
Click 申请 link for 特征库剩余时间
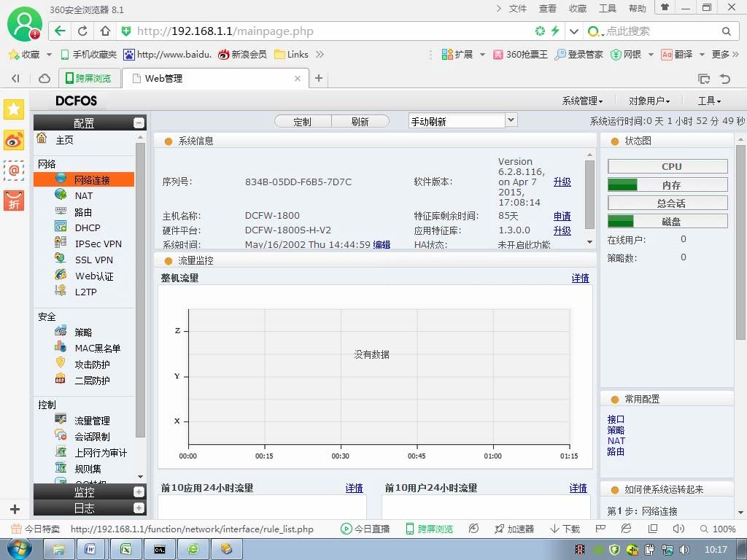point(562,216)
